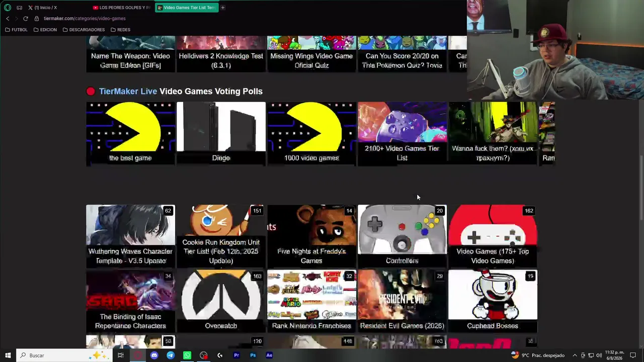Open the weather widget showing 9°C

coord(537,355)
